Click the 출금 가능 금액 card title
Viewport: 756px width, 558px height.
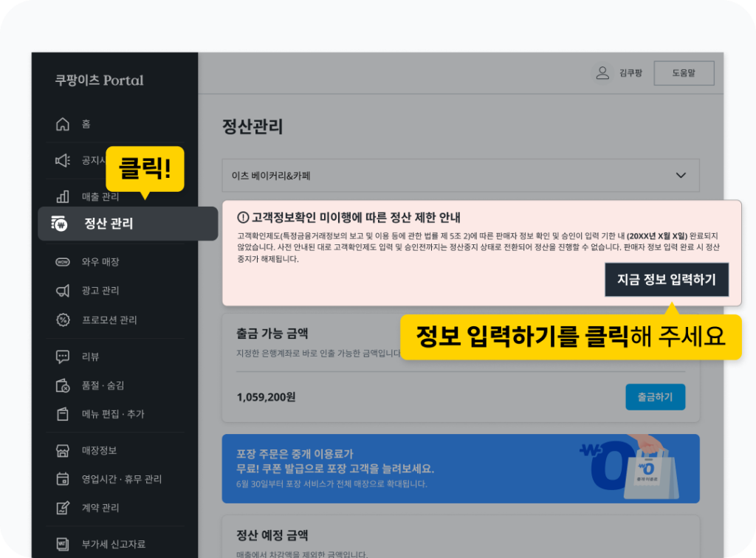(x=272, y=334)
